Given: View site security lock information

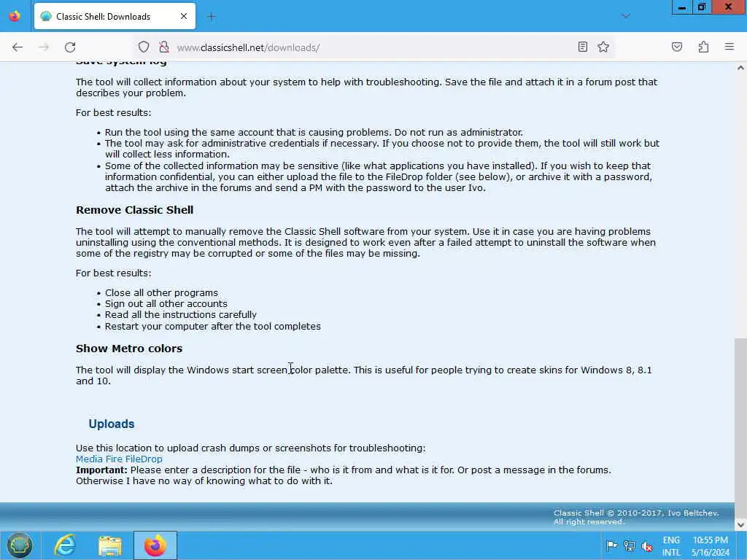Looking at the screenshot, I should 164,47.
